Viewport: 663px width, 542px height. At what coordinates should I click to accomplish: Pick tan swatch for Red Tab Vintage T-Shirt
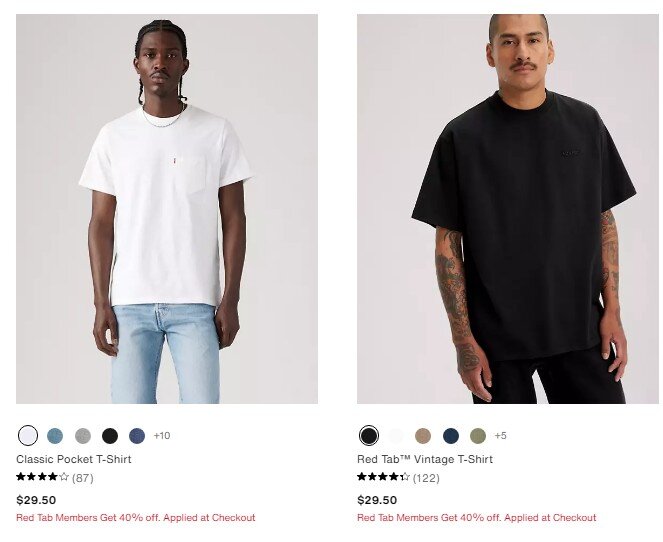[423, 435]
